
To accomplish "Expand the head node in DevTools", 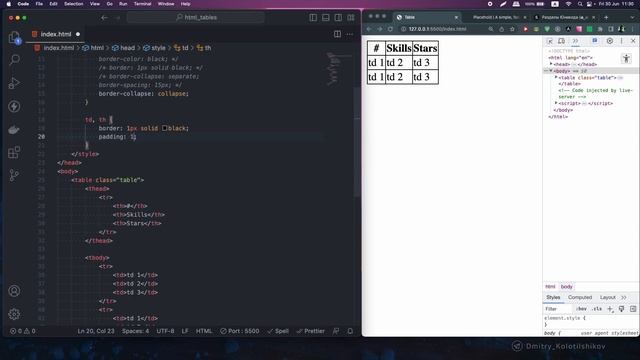I will 551,64.
